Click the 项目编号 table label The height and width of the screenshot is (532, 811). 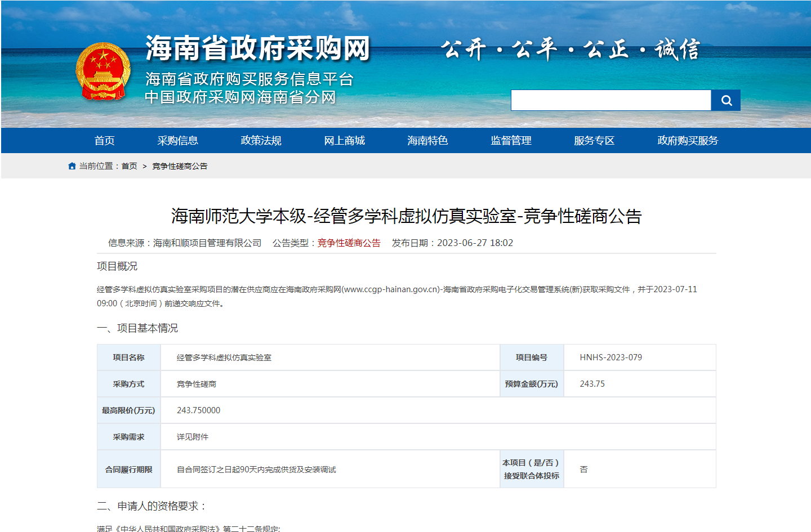click(532, 357)
